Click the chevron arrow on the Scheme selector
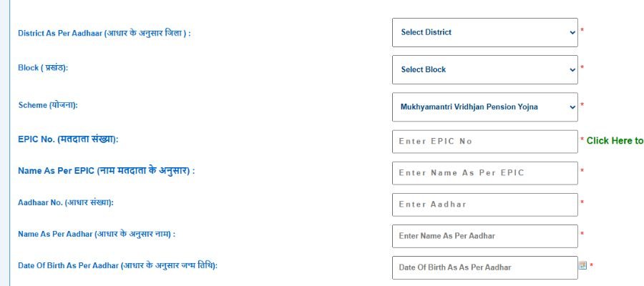This screenshot has width=644, height=286. pos(572,107)
